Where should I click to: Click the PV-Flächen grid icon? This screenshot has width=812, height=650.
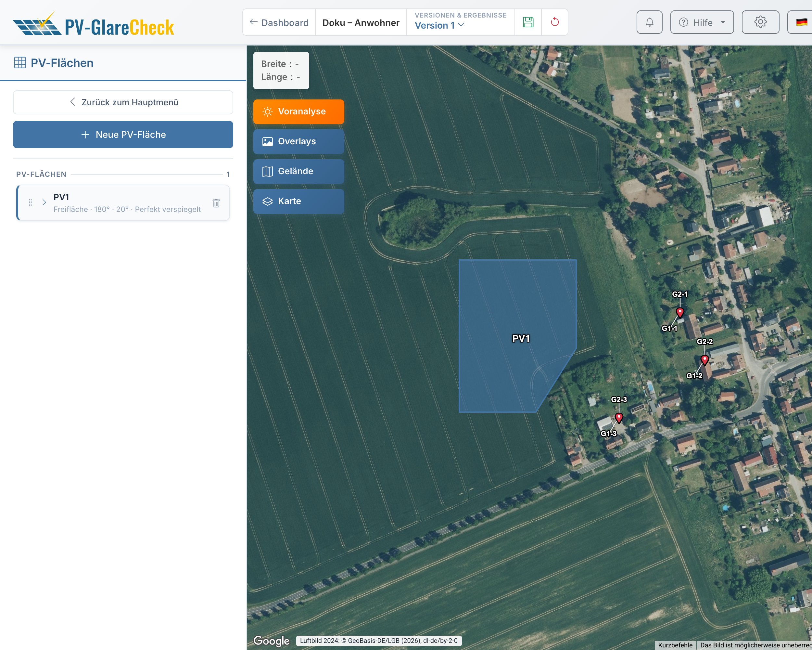(20, 62)
